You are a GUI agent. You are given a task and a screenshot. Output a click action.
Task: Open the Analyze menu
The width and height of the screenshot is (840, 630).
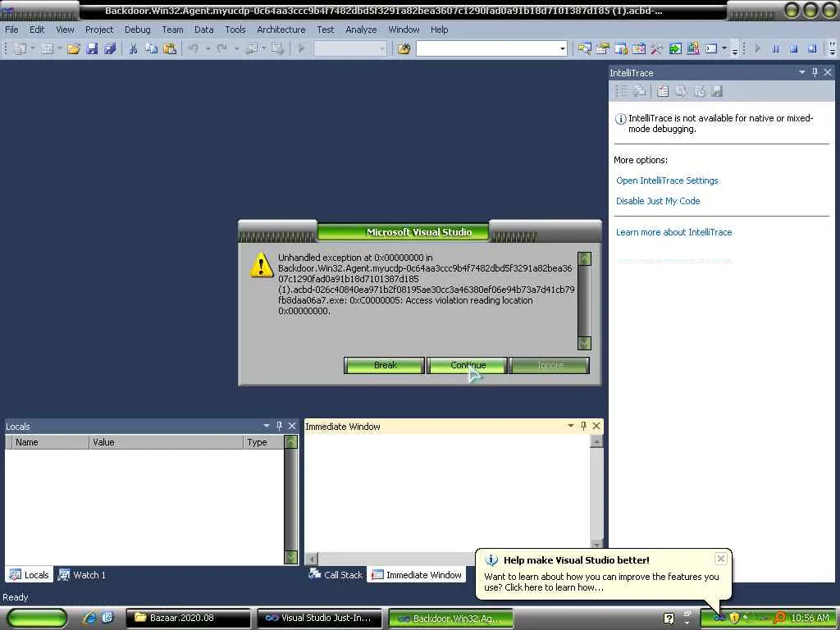point(361,30)
